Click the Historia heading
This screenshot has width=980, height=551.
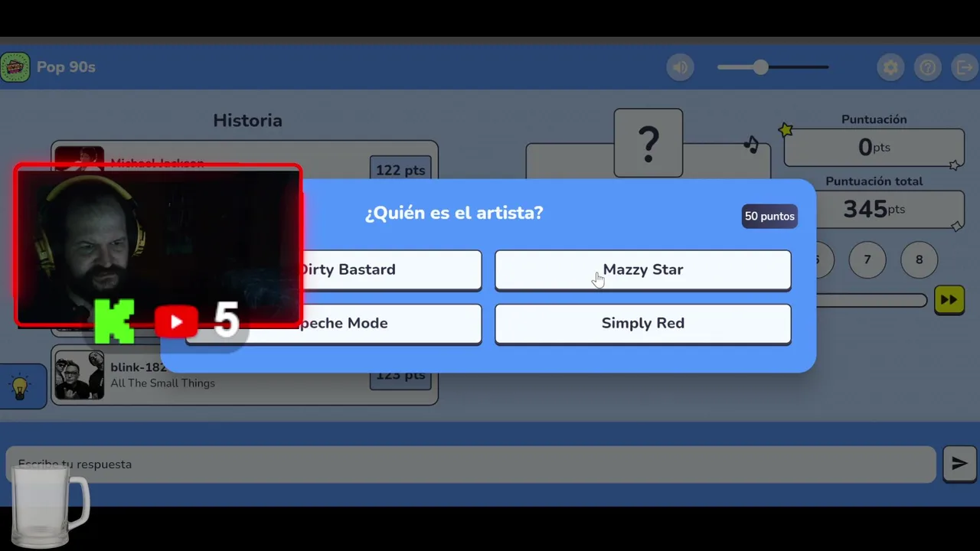click(x=247, y=120)
